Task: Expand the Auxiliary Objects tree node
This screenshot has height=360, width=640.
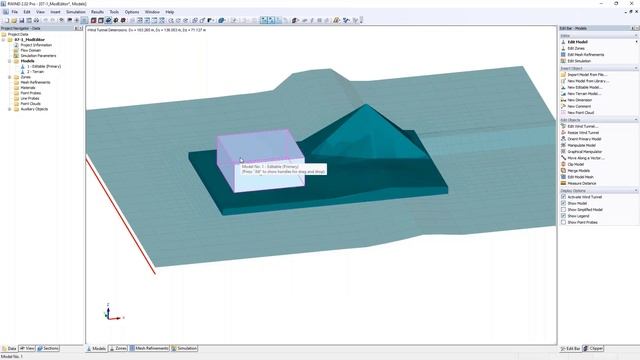Action: click(x=10, y=109)
